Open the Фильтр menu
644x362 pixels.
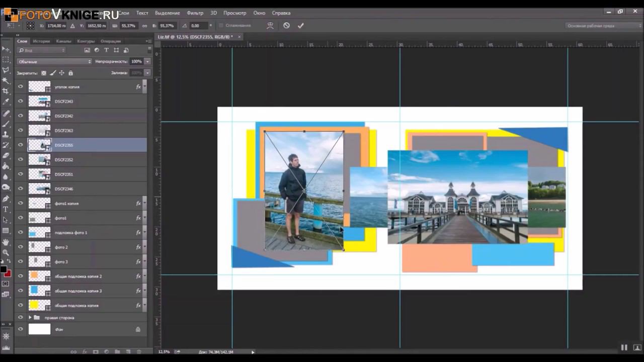pos(195,13)
